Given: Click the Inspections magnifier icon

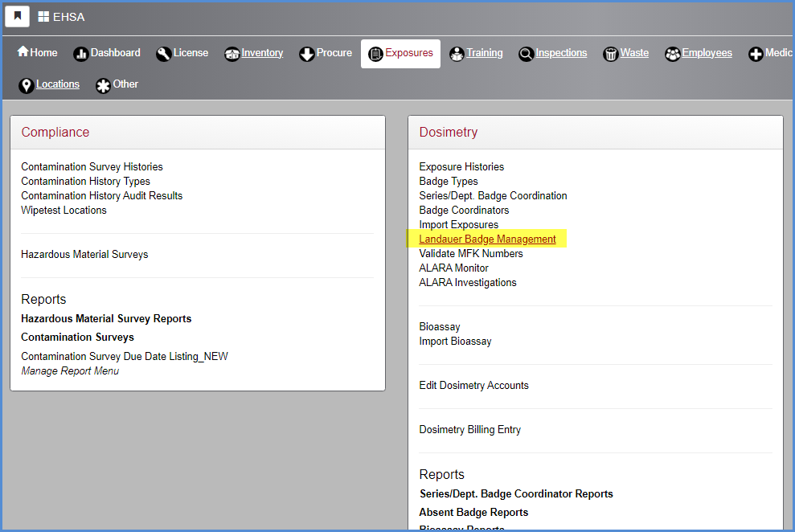Looking at the screenshot, I should (x=527, y=54).
